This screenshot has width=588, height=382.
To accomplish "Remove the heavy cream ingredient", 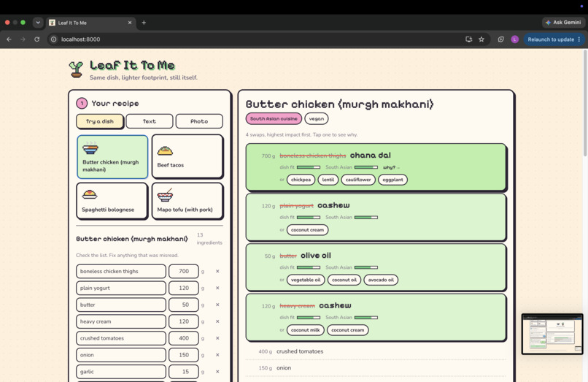I will pos(217,321).
